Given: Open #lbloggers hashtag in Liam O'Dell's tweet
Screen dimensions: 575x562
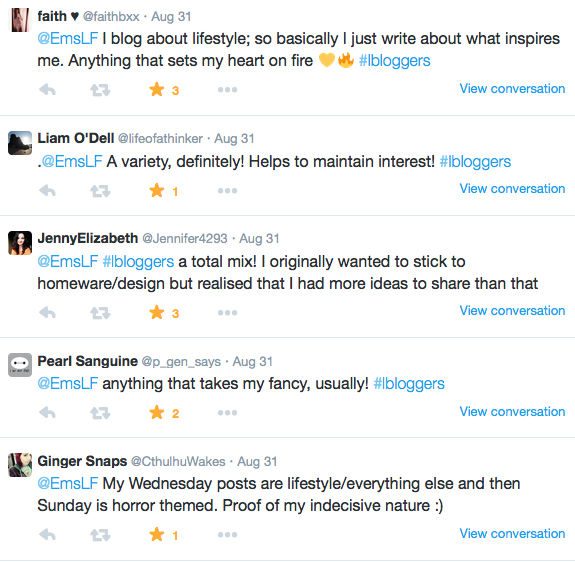Looking at the screenshot, I should [475, 162].
